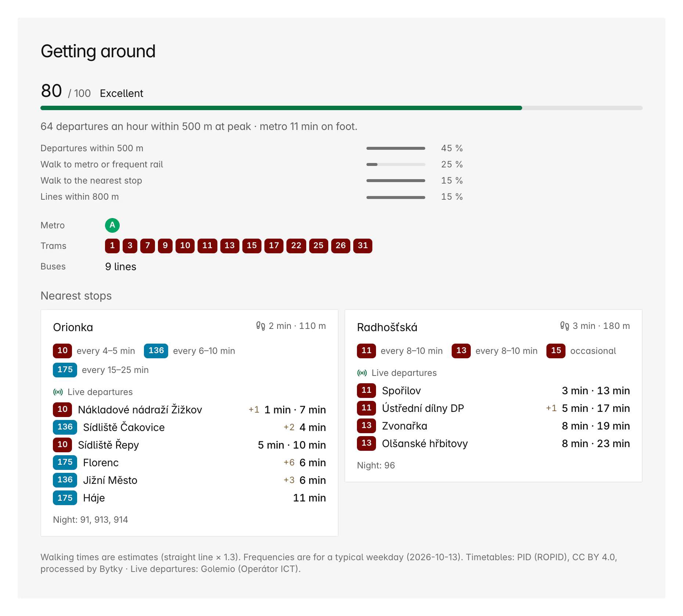
Task: Click the Night: 91, 913, 914 text
Action: coord(90,520)
